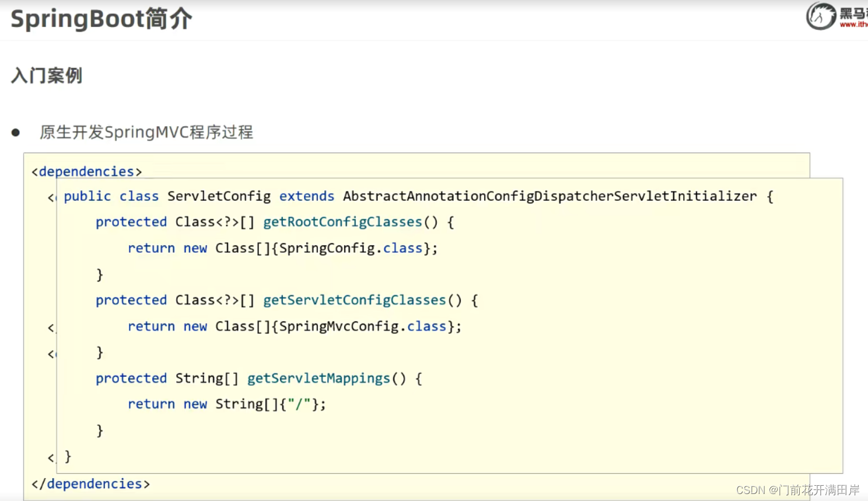The width and height of the screenshot is (868, 501).
Task: Click the 原生开发SpringMVC程序过程 bullet text
Action: click(146, 132)
